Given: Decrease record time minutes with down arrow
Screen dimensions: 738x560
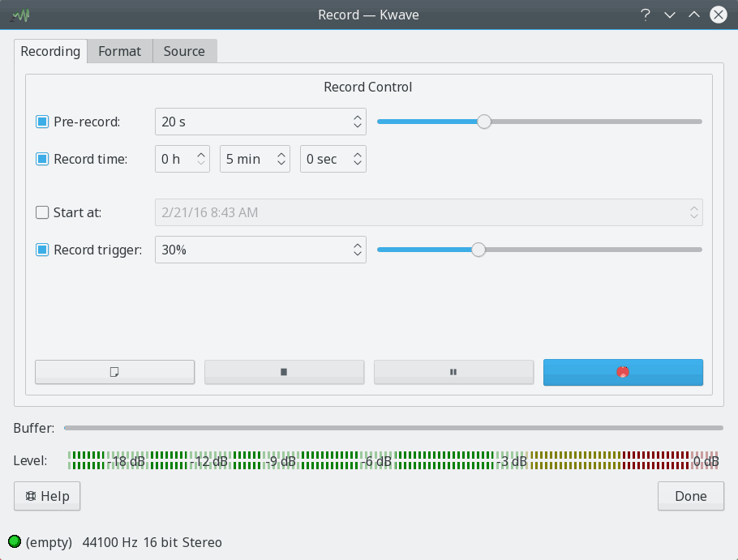Looking at the screenshot, I should click(x=281, y=163).
